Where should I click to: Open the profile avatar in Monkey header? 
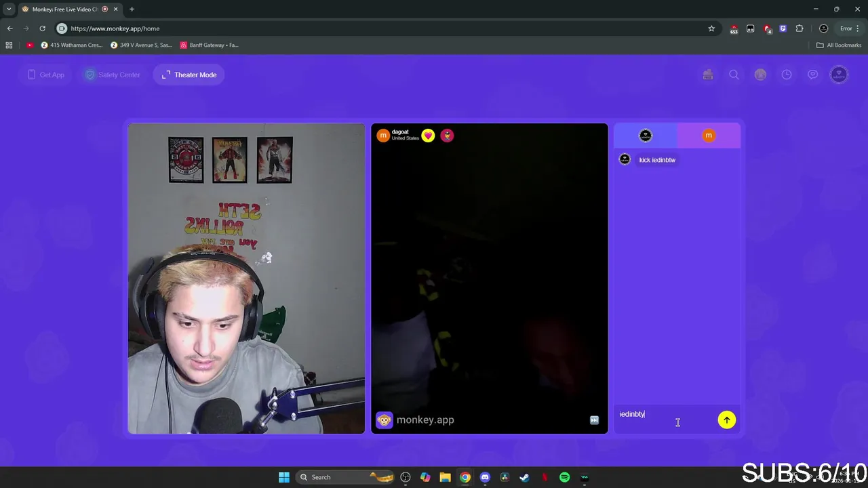click(x=839, y=75)
